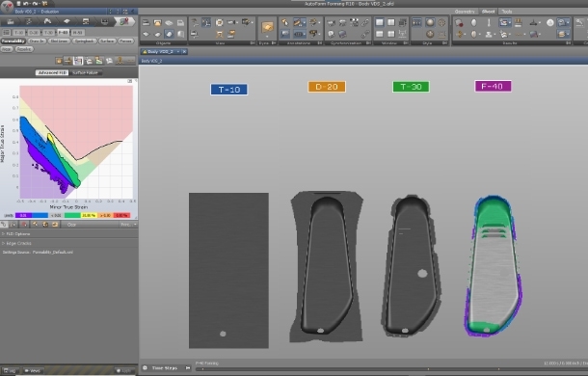Open the Sheet ribbon tab
Image resolution: width=588 pixels, height=376 pixels.
(488, 12)
